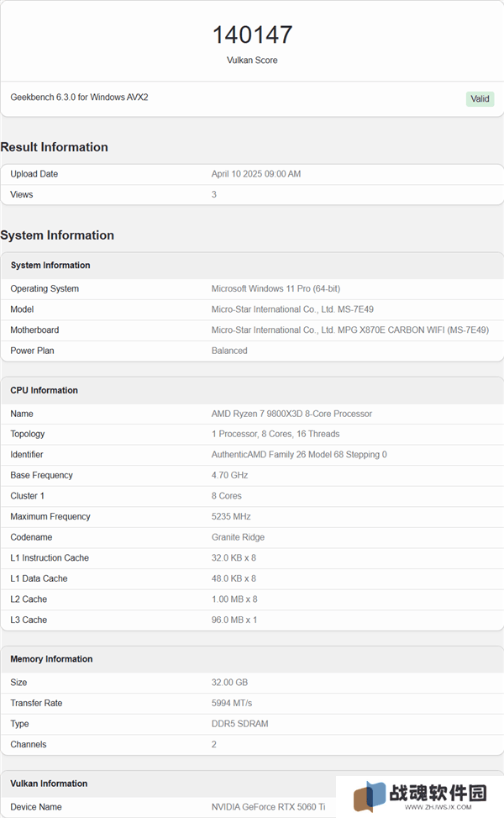Select 48.0 KB x 8 data cache value

click(234, 578)
